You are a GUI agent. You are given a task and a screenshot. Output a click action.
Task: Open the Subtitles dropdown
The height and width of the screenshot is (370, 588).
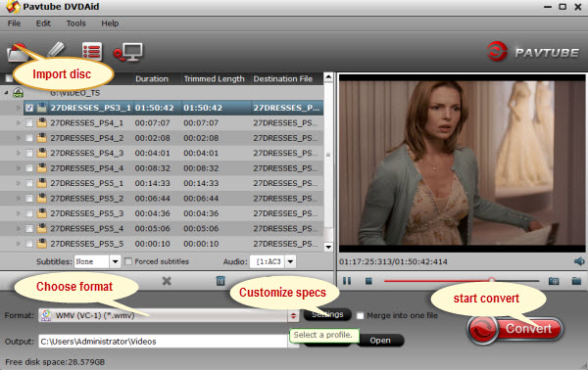[x=115, y=261]
